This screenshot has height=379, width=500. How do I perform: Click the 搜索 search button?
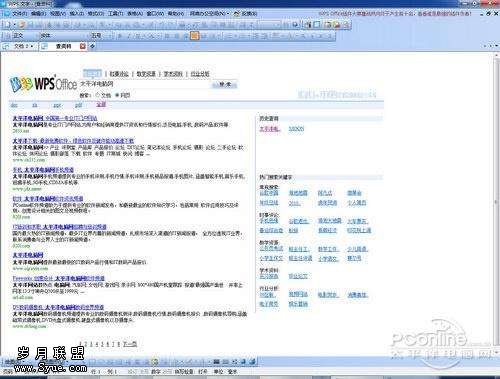(225, 85)
